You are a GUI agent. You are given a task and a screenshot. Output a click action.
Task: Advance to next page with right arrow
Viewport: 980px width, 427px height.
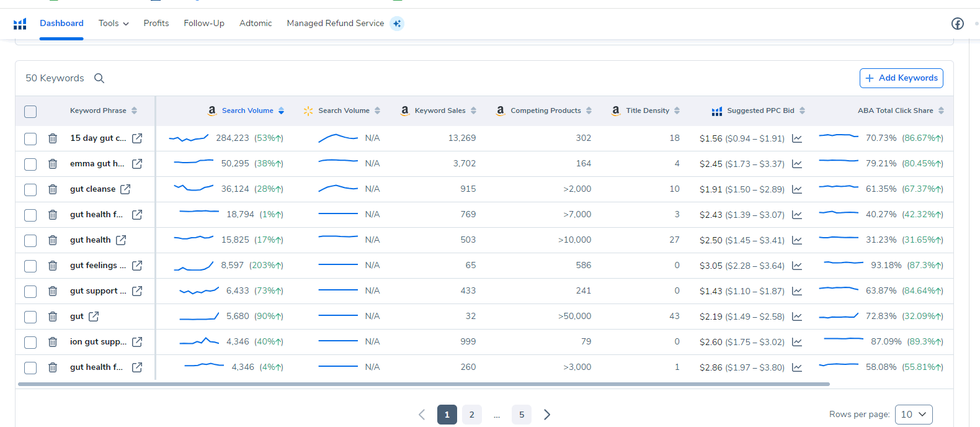(x=547, y=415)
